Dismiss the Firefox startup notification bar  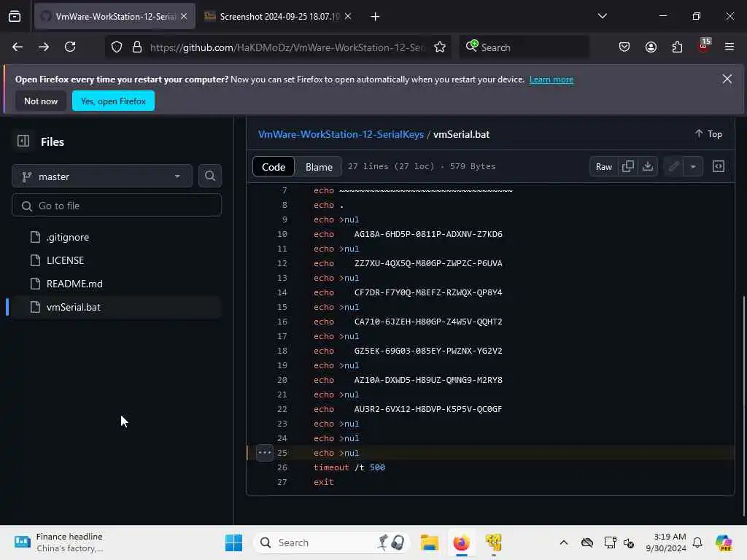[727, 79]
